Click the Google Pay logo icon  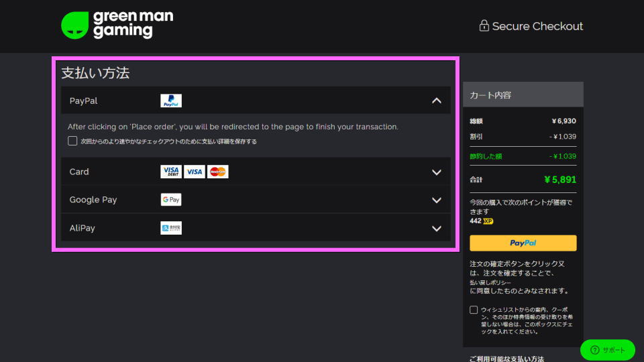pos(171,200)
